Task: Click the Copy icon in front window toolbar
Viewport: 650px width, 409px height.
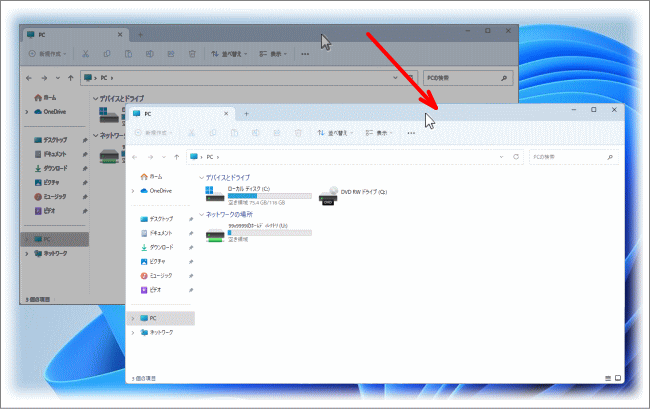Action: pos(213,133)
